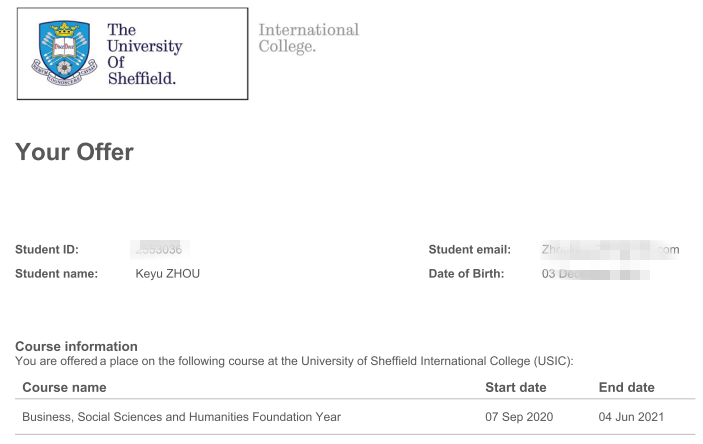Select the student name "Keyu ZHOU"

167,274
